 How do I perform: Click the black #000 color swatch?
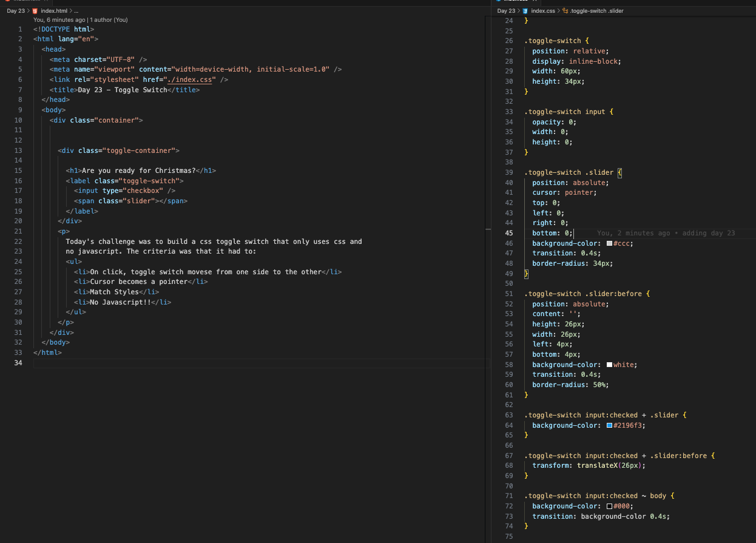coord(609,506)
